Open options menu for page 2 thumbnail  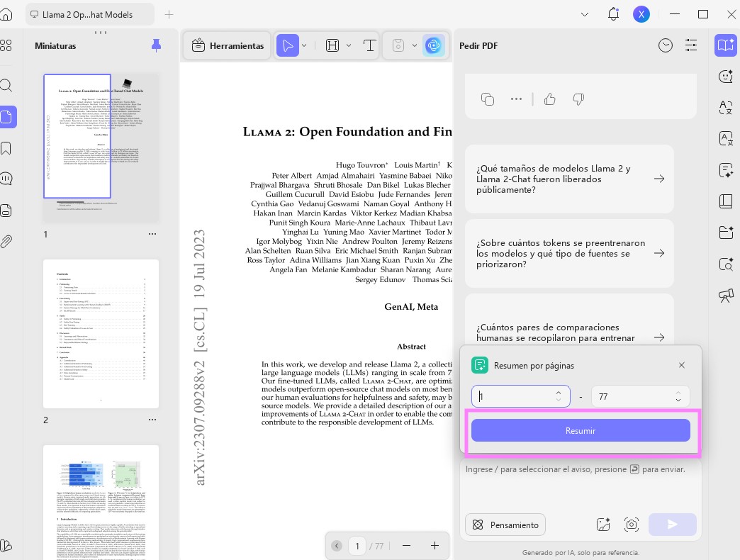point(152,420)
